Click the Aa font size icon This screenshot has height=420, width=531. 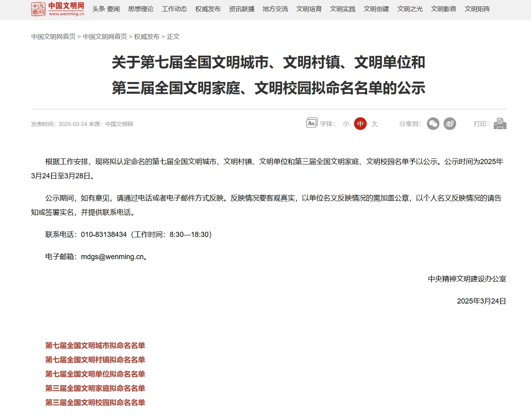[312, 123]
